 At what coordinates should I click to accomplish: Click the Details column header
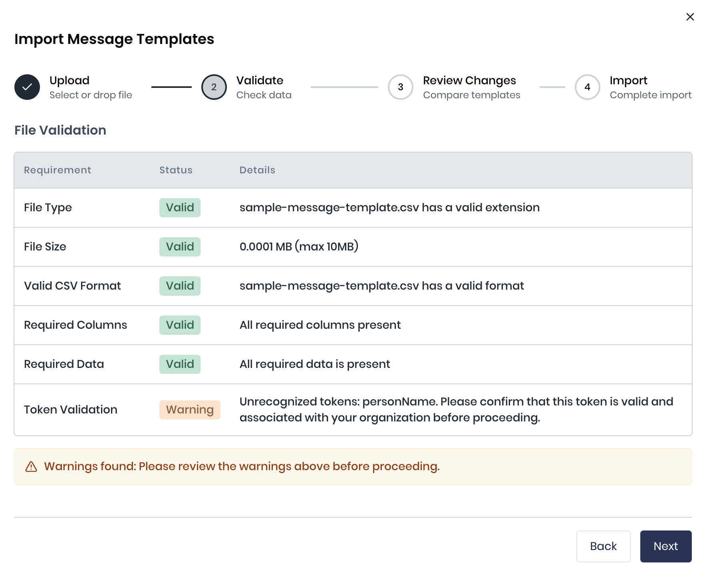click(x=257, y=170)
